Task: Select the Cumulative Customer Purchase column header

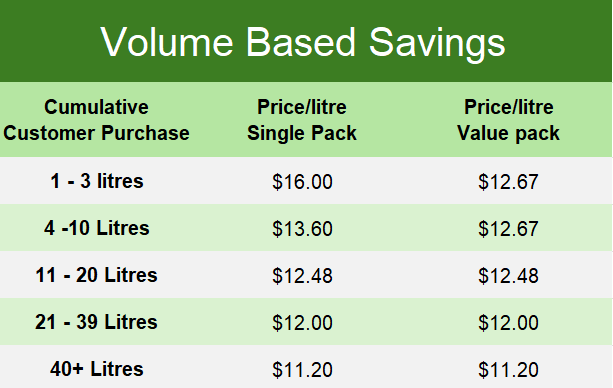Action: point(96,120)
